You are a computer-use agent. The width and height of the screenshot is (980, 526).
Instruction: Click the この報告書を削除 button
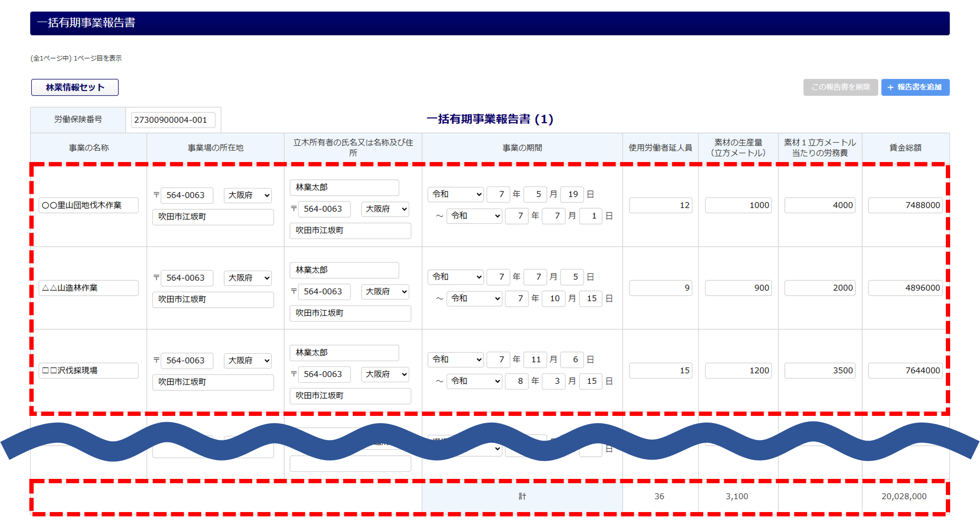tap(840, 88)
